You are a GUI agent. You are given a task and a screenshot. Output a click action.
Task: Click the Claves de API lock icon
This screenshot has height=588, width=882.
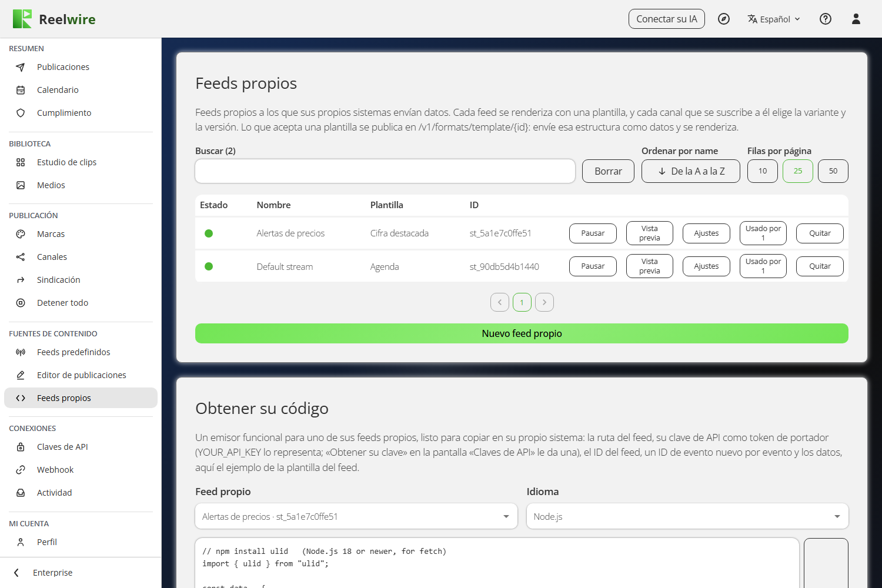pos(21,447)
